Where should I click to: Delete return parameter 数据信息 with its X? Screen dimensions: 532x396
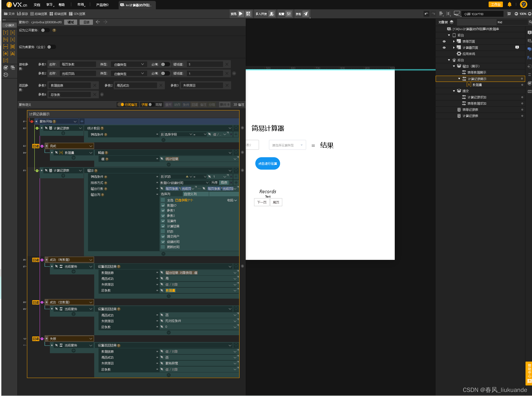pos(95,85)
